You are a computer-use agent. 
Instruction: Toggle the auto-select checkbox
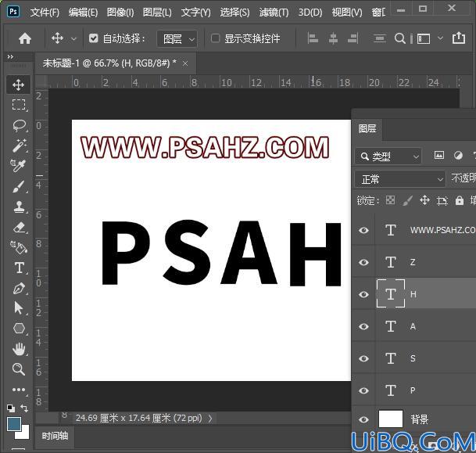tap(93, 38)
